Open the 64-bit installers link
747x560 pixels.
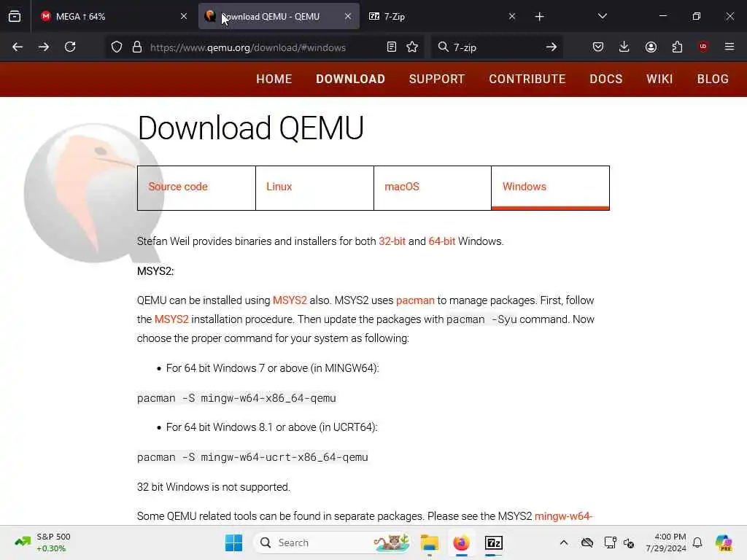[x=441, y=241]
